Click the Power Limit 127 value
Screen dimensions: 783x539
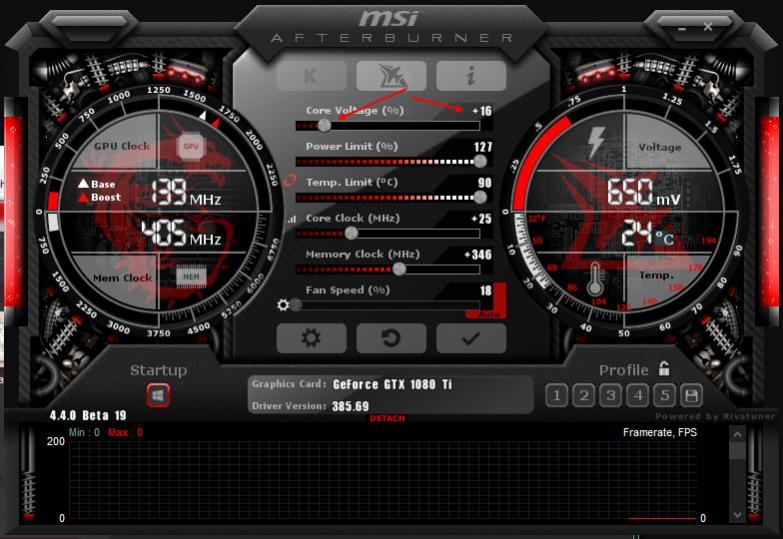click(483, 147)
